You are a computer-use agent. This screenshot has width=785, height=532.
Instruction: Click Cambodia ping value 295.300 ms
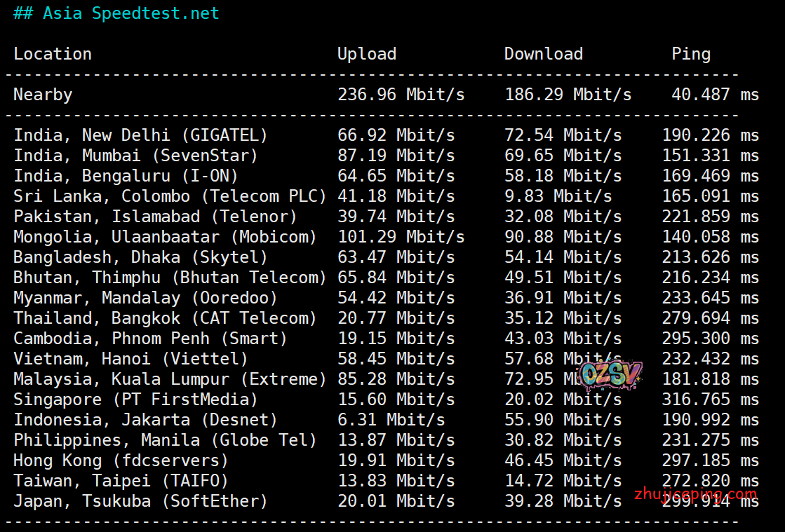click(x=710, y=339)
